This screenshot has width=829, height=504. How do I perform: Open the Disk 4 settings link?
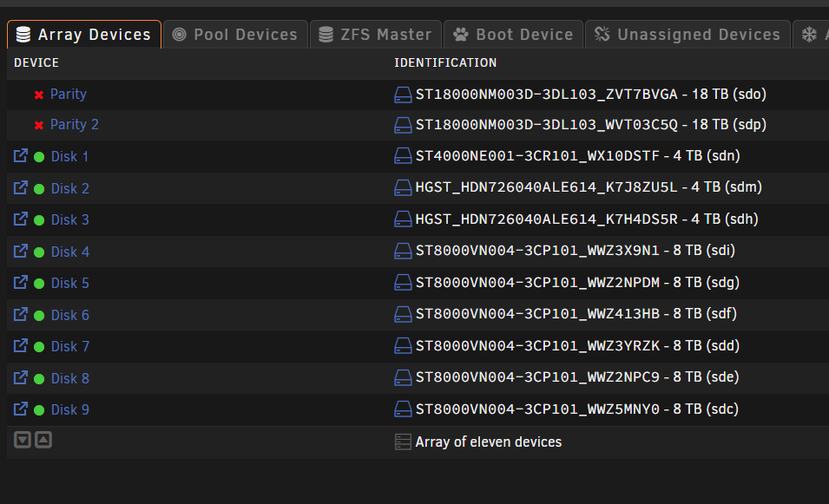pos(69,252)
